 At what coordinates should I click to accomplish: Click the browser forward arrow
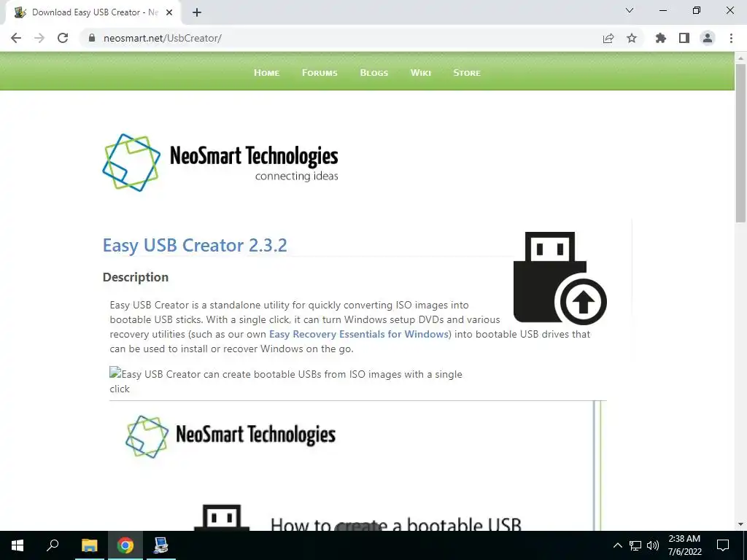39,38
